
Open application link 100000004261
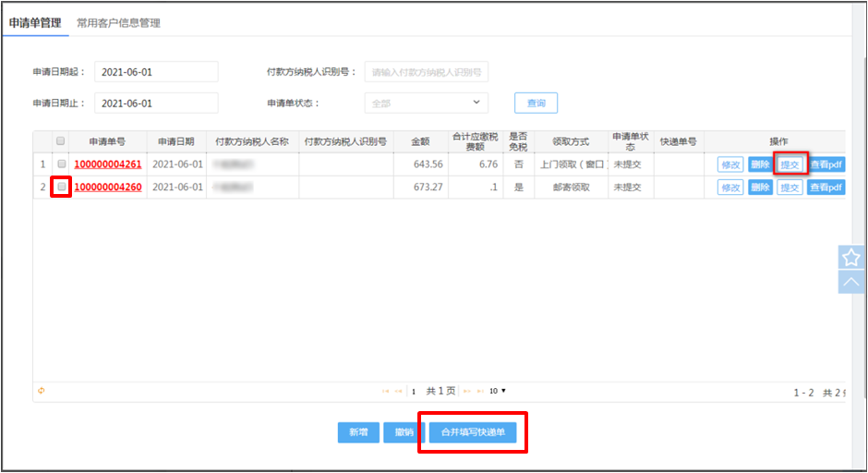pos(107,164)
